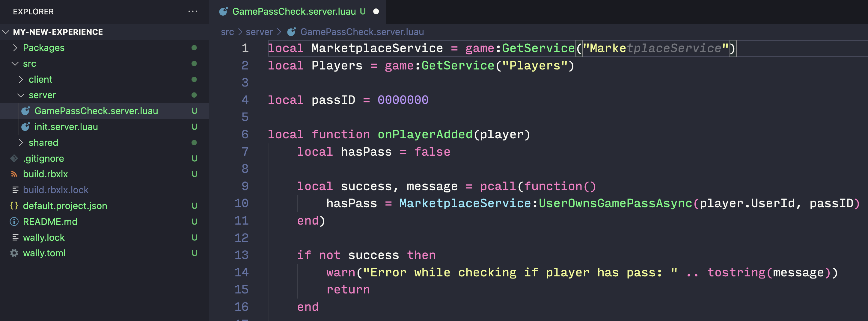Click the GamePassCheck.server.luau breadcrumb segment
The width and height of the screenshot is (868, 321).
pos(362,32)
